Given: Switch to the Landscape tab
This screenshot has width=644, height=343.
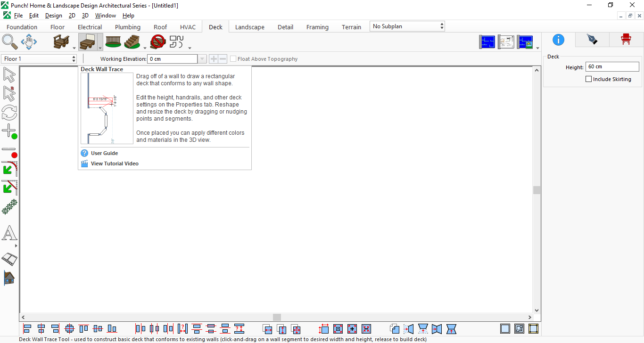Looking at the screenshot, I should coord(250,27).
